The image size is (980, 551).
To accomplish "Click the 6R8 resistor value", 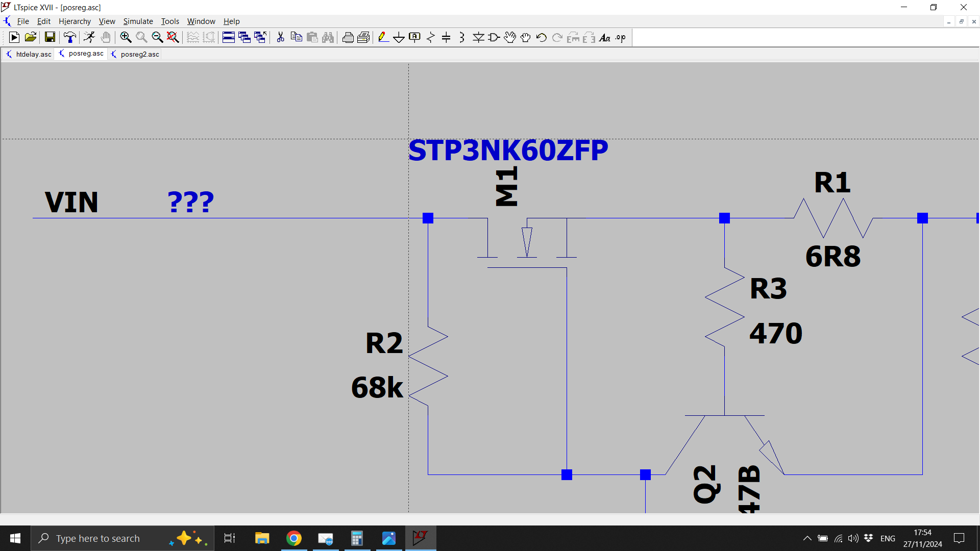I will pos(833,256).
